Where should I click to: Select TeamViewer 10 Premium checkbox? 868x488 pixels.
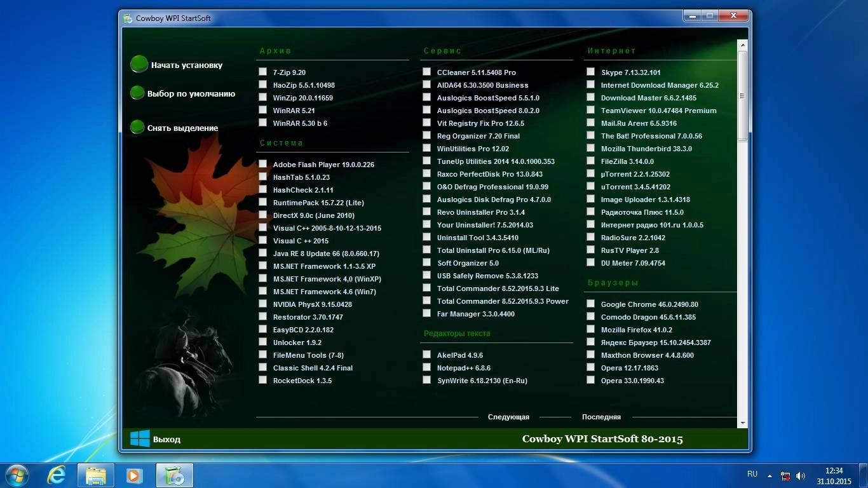pyautogui.click(x=591, y=110)
